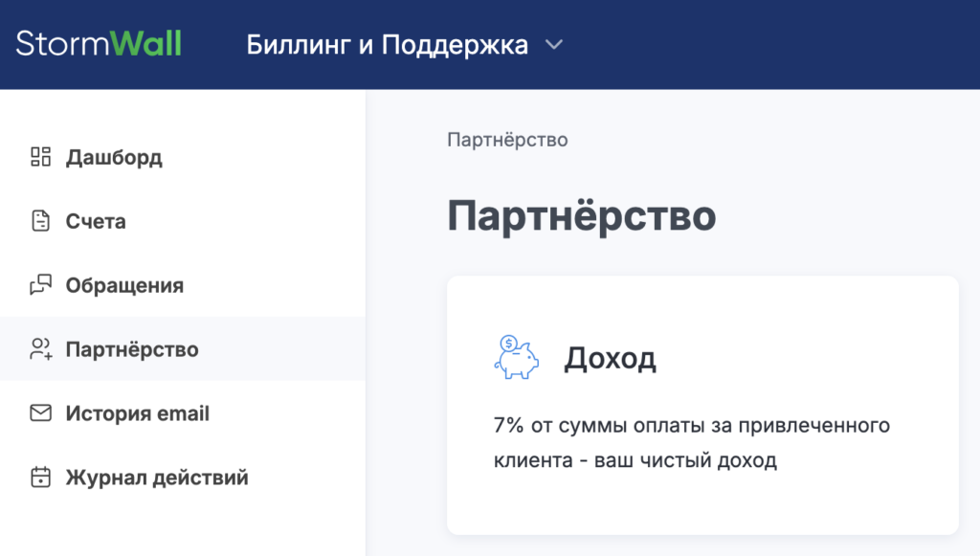Click the StormWall logo
This screenshot has height=556, width=980.
(x=99, y=44)
